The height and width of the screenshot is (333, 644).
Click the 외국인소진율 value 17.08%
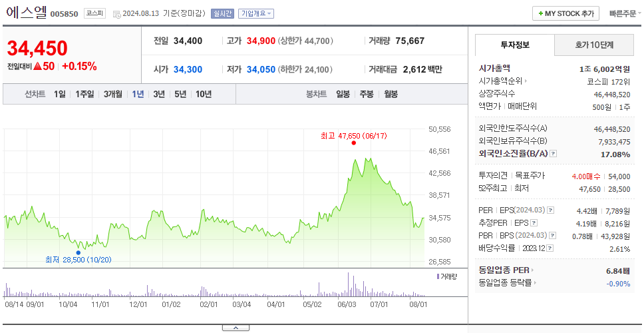pos(616,155)
